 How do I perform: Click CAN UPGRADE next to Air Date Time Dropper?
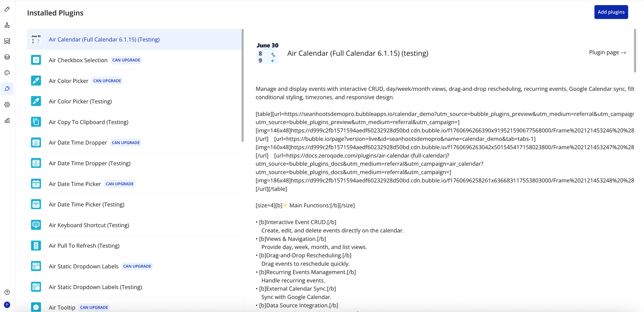coord(126,142)
